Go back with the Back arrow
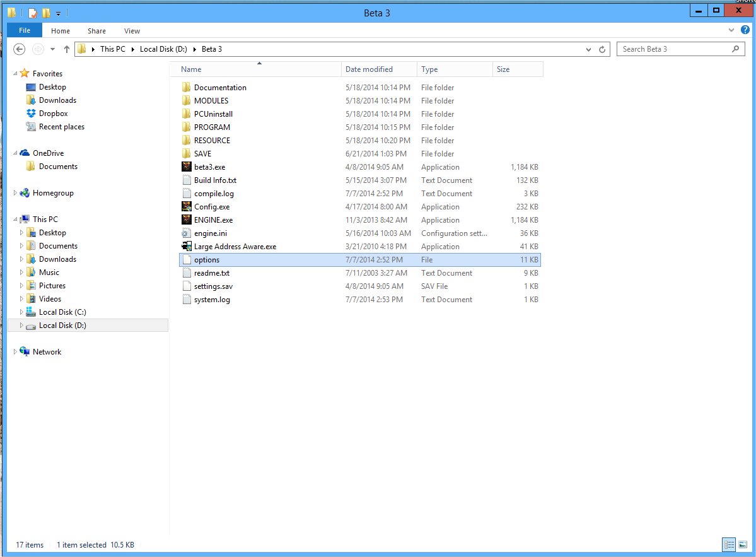This screenshot has width=756, height=557. [20, 49]
